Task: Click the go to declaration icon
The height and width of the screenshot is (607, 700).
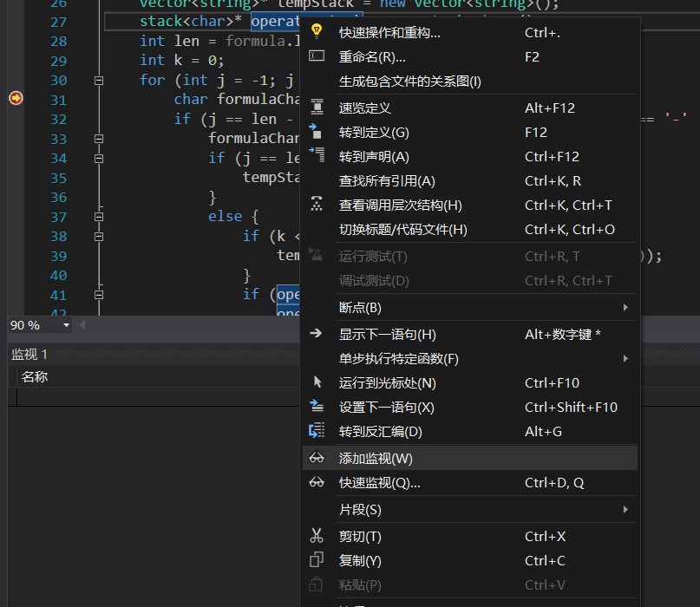Action: [x=317, y=155]
